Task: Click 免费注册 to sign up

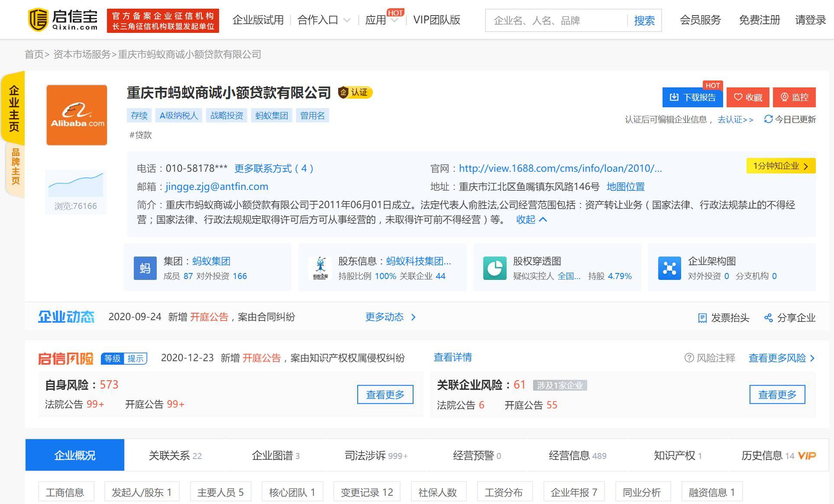Action: coord(760,20)
